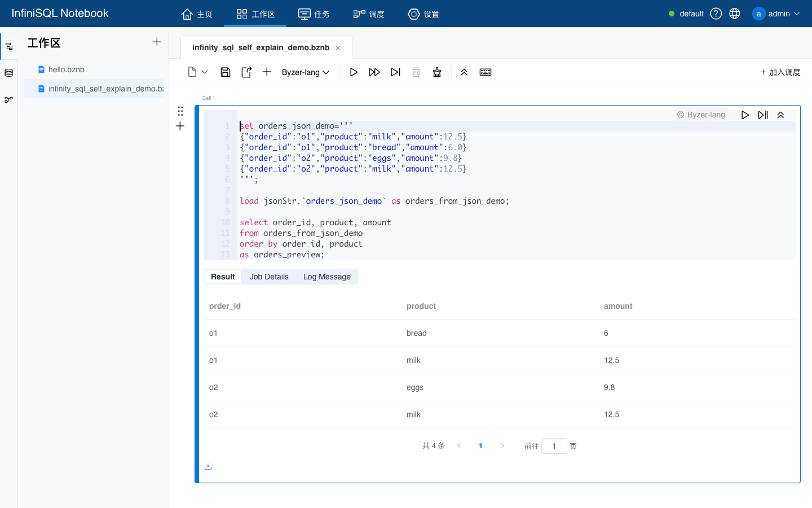Expand the admin user dropdown
The image size is (812, 508).
(x=776, y=14)
